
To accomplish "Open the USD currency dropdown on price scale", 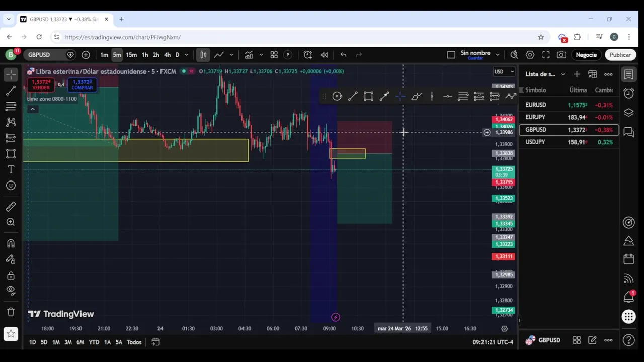I will 504,72.
